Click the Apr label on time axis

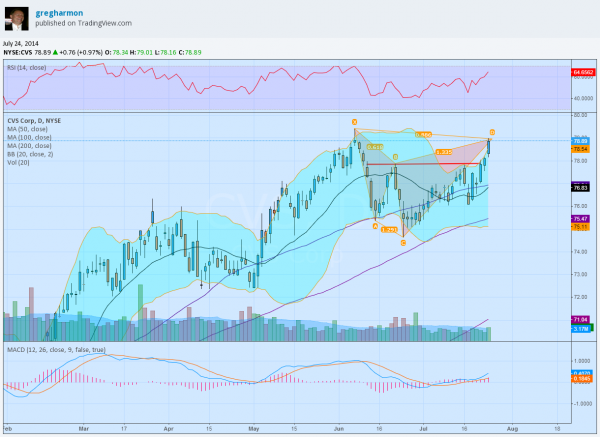click(168, 429)
